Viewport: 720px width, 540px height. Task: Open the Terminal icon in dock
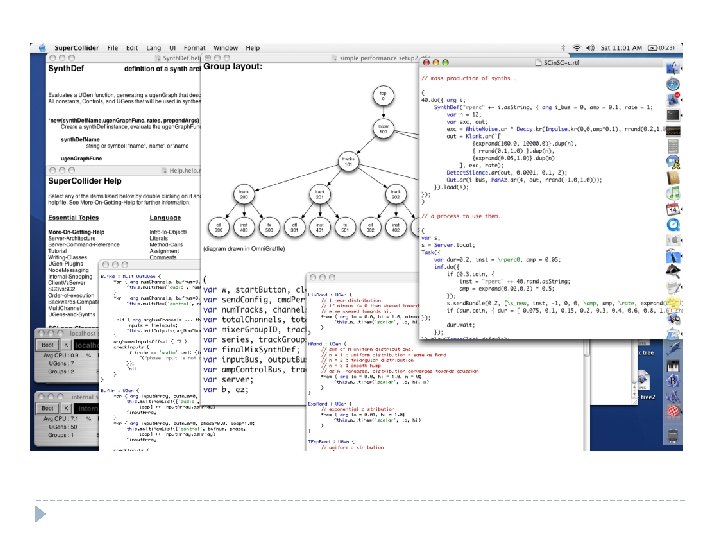[x=673, y=115]
